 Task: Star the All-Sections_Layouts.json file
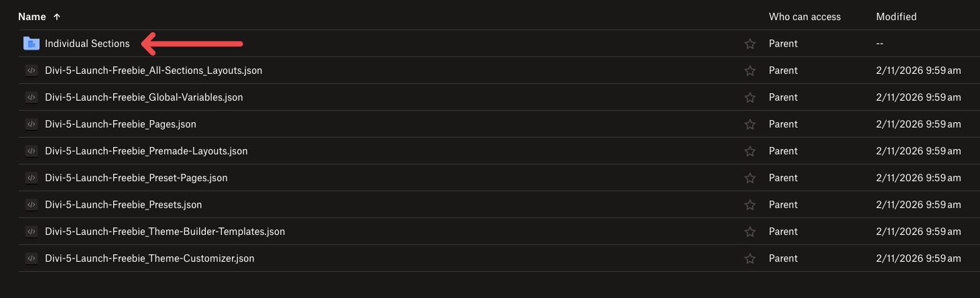(x=750, y=70)
